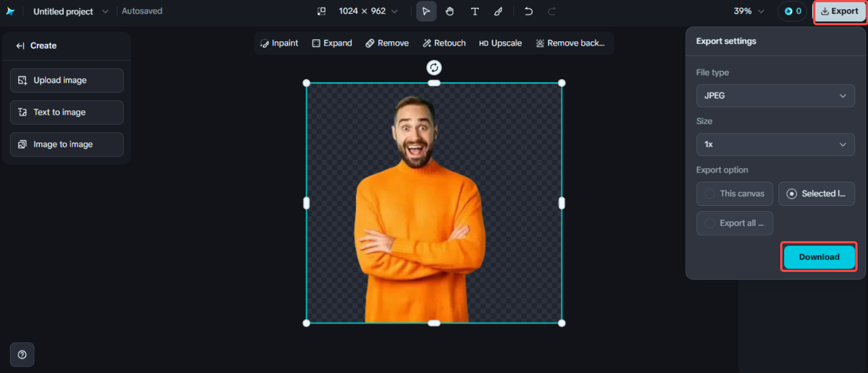Viewport: 868px width, 373px height.
Task: Click the canvas resize icon
Action: (x=322, y=11)
